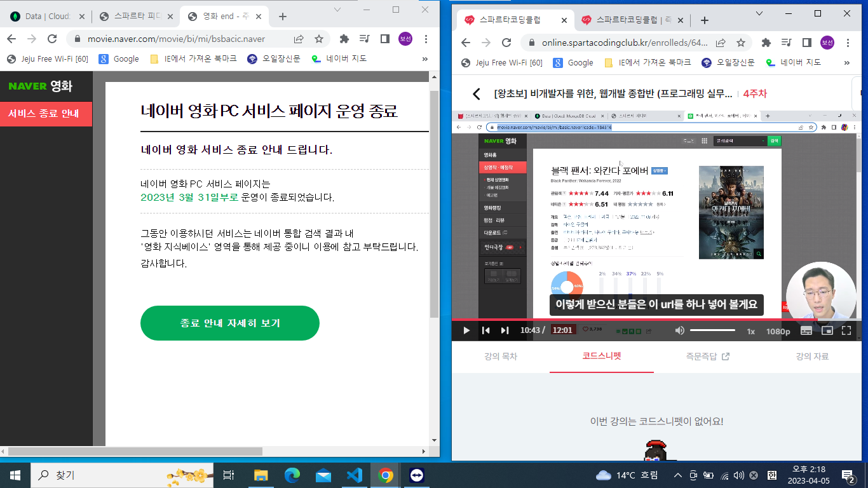Image resolution: width=868 pixels, height=488 pixels.
Task: Bookmark the Sparta page with star icon
Action: pos(741,43)
